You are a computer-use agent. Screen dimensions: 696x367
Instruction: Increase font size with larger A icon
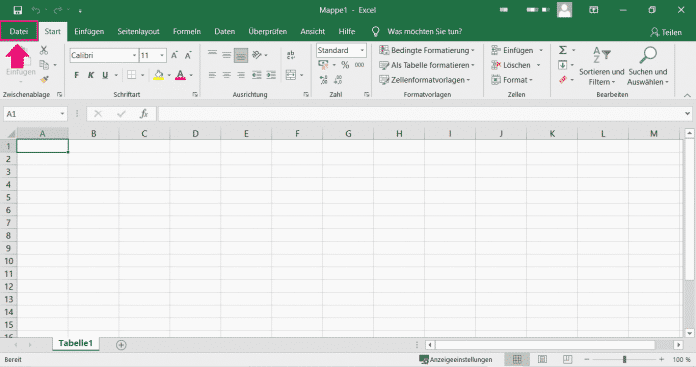tap(174, 55)
